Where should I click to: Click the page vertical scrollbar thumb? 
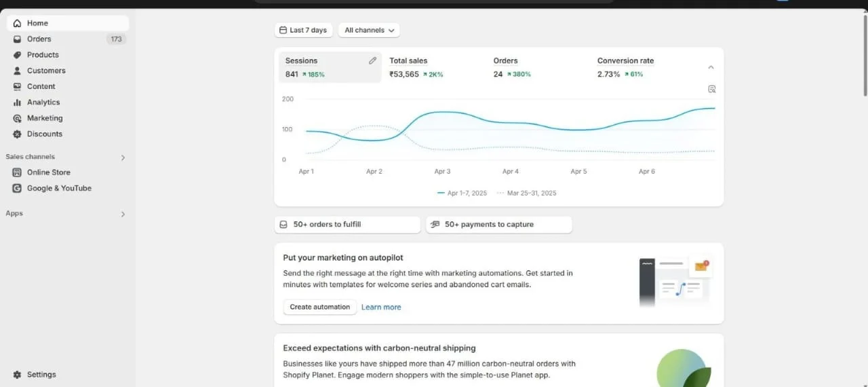(x=865, y=54)
